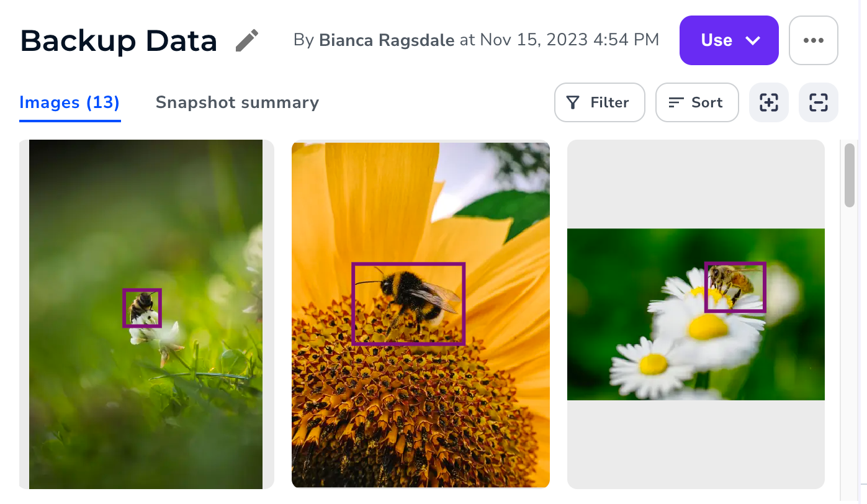This screenshot has height=504, width=867.
Task: Open more options via the ellipsis icon
Action: tap(813, 39)
